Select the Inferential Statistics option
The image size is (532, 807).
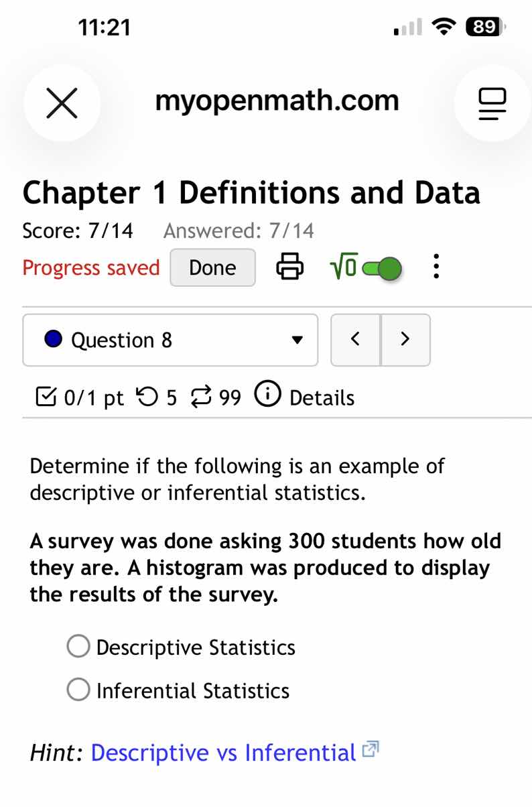[x=78, y=689]
